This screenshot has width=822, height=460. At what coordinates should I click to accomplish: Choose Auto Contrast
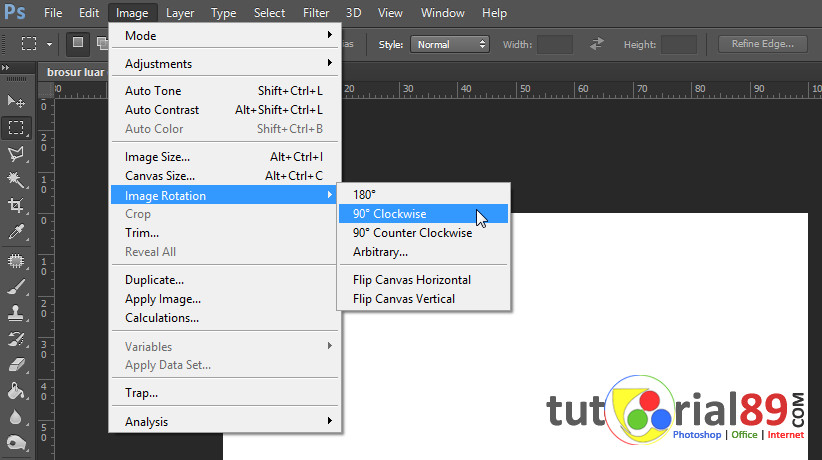click(x=226, y=110)
